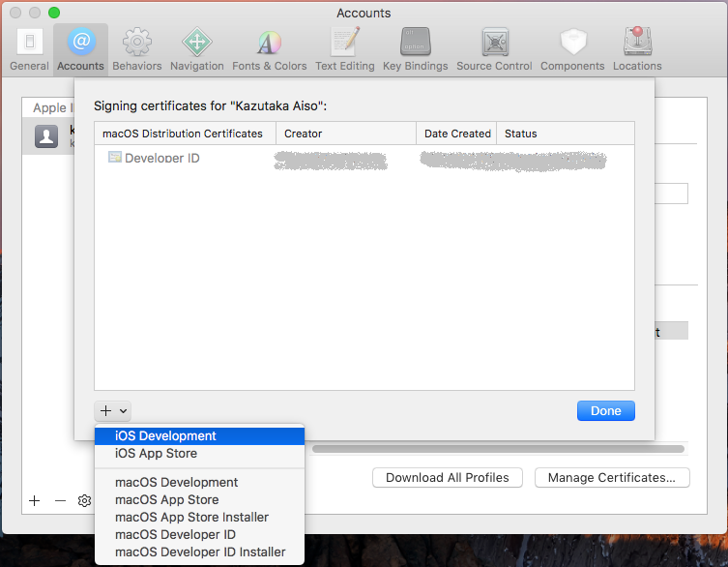728x567 pixels.
Task: Choose macOS Developer ID certificate option
Action: 199,534
